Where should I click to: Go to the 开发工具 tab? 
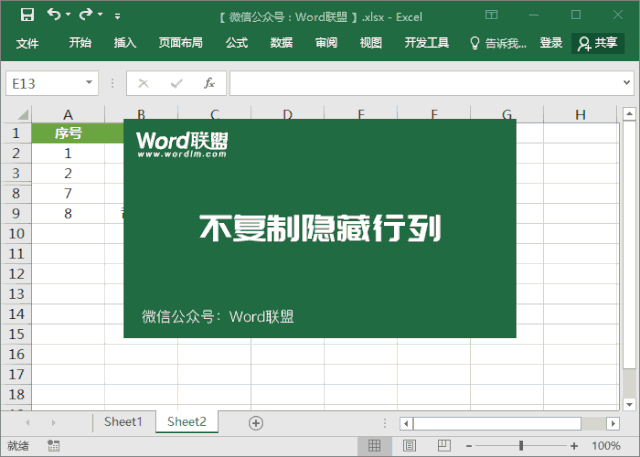click(427, 42)
